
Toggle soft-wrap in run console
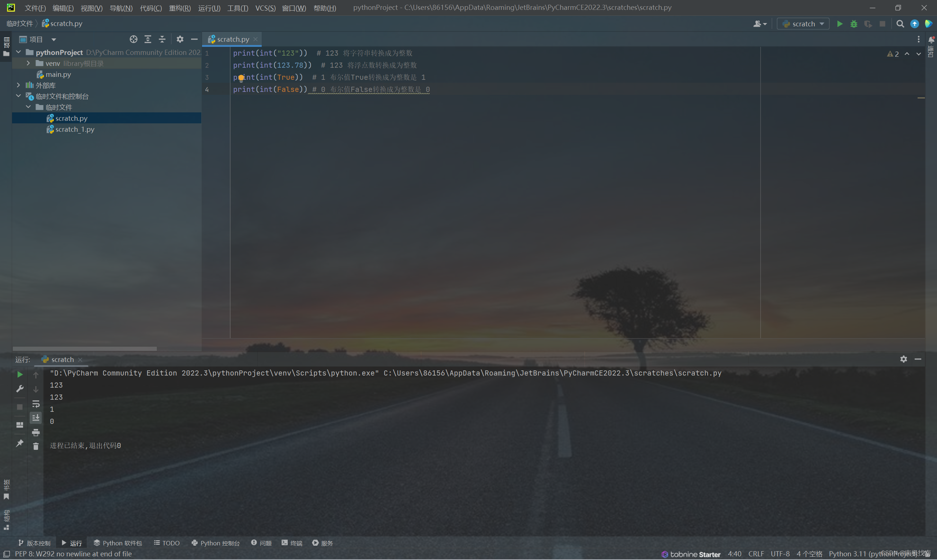tap(36, 404)
